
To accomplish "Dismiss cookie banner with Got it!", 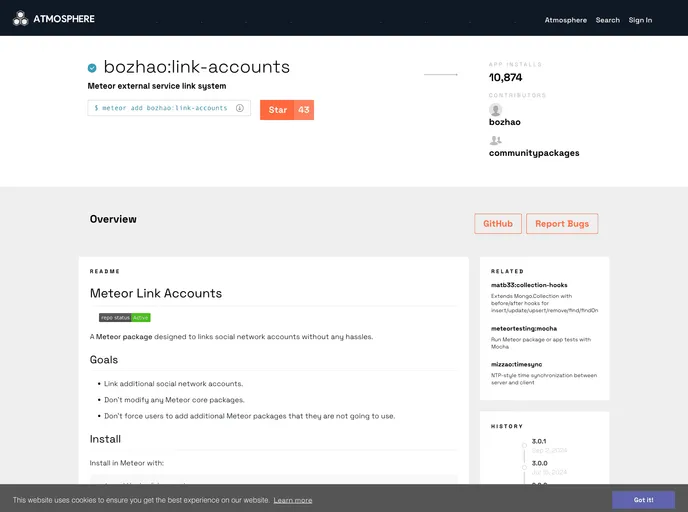I will (643, 500).
